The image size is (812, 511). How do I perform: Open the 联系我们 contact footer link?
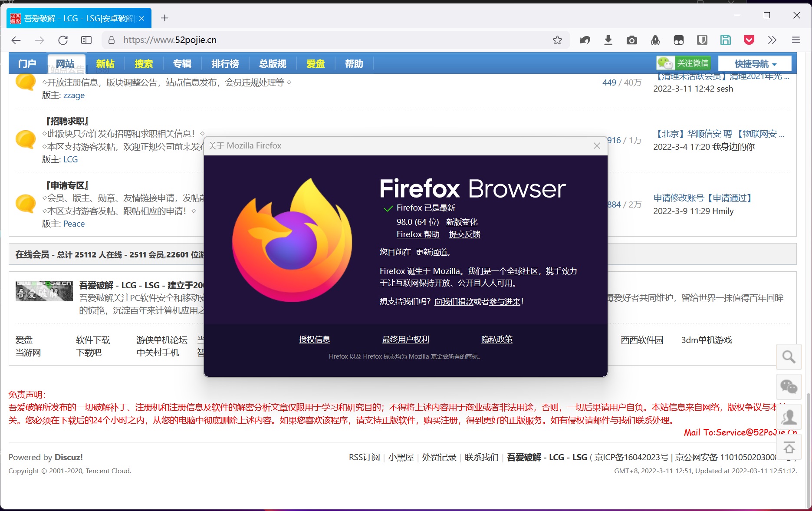(481, 457)
